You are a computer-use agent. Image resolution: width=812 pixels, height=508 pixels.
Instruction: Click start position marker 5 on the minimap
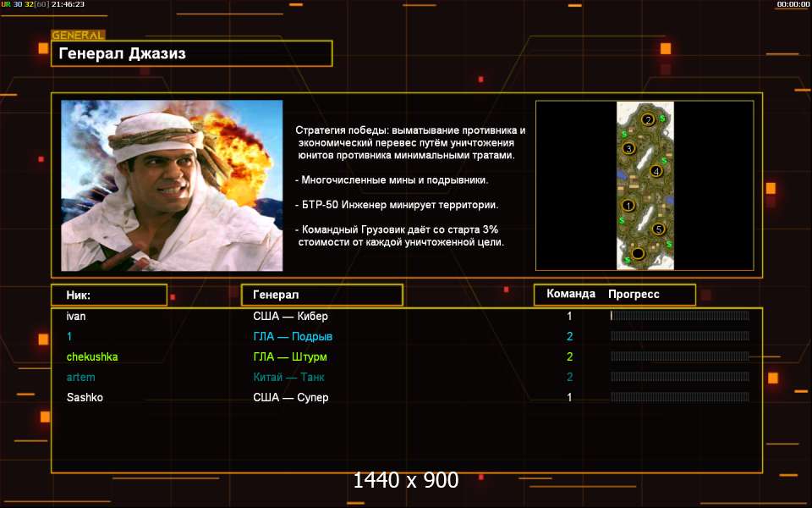click(658, 229)
